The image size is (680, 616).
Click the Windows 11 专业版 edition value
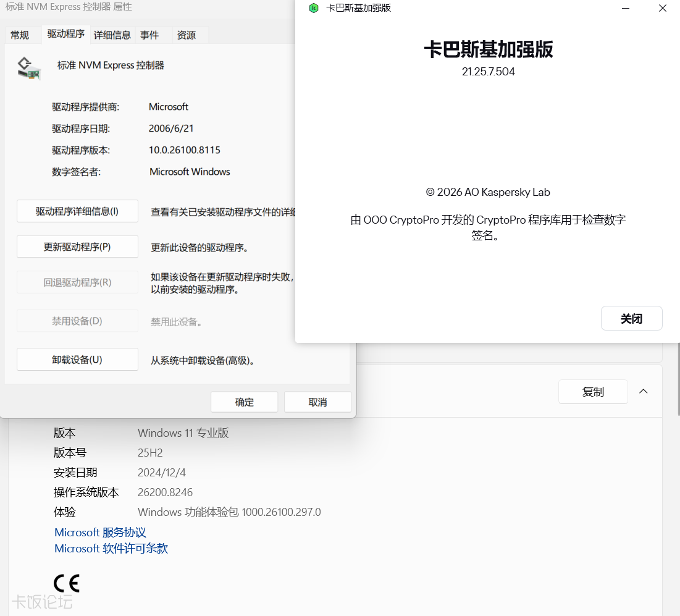183,433
